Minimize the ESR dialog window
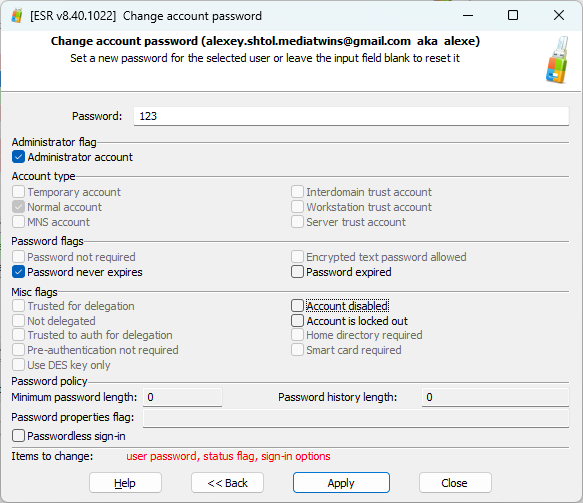This screenshot has width=583, height=503. [468, 15]
